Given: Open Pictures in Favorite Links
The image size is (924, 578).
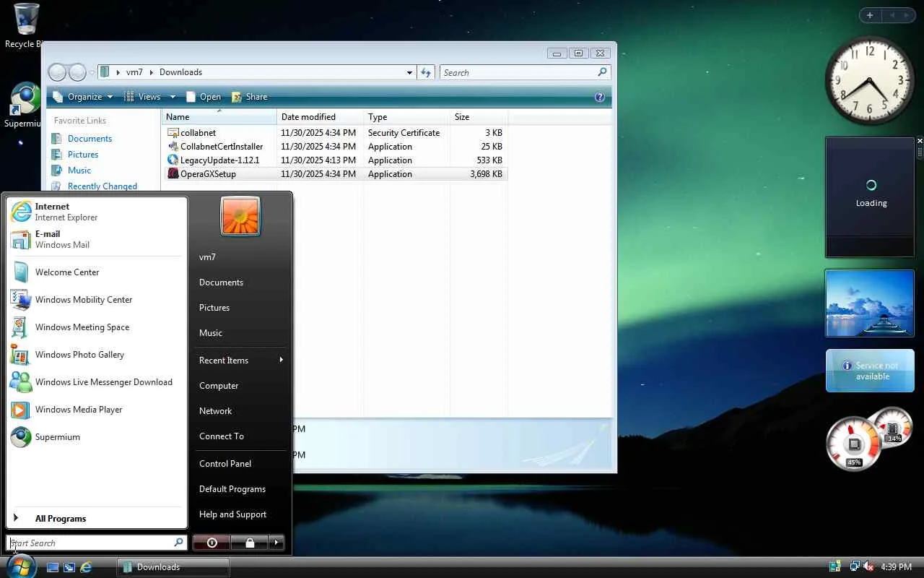Looking at the screenshot, I should (x=83, y=155).
